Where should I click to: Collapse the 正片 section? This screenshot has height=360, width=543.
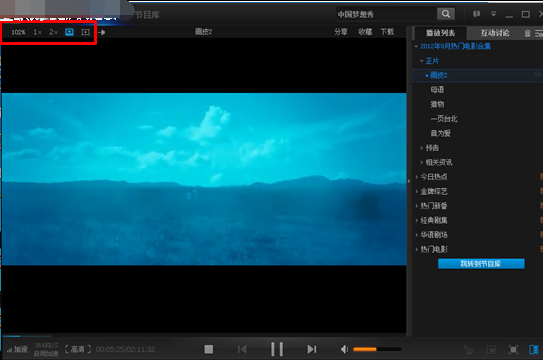point(421,61)
